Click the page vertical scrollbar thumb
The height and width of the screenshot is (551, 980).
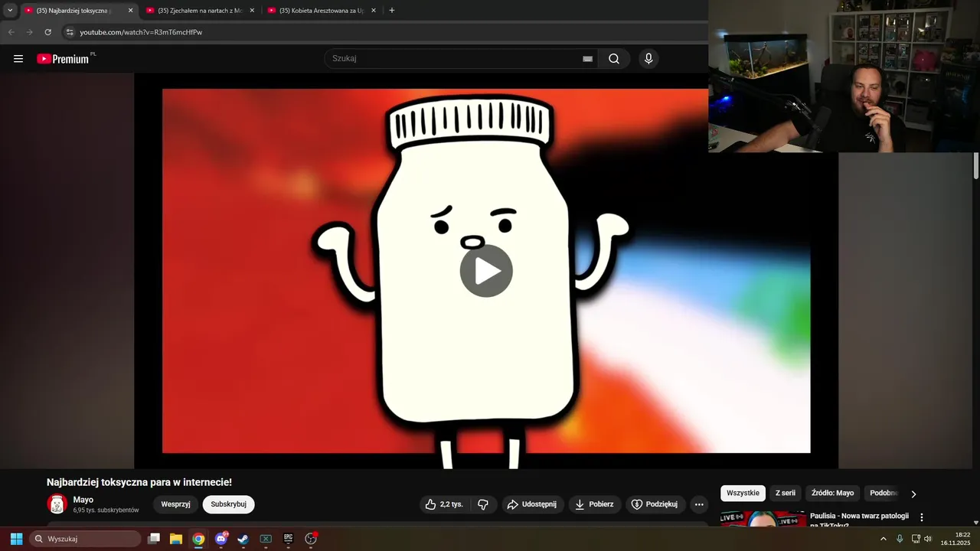(976, 166)
